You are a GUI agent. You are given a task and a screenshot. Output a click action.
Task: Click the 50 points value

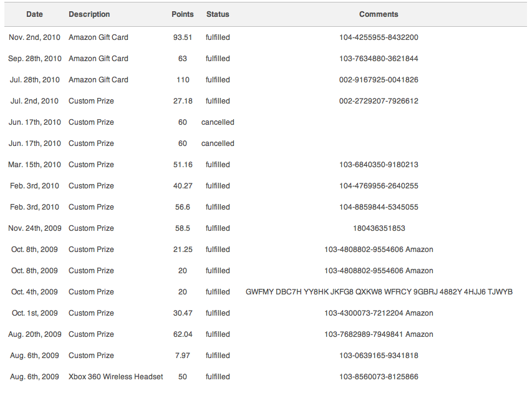tap(183, 377)
